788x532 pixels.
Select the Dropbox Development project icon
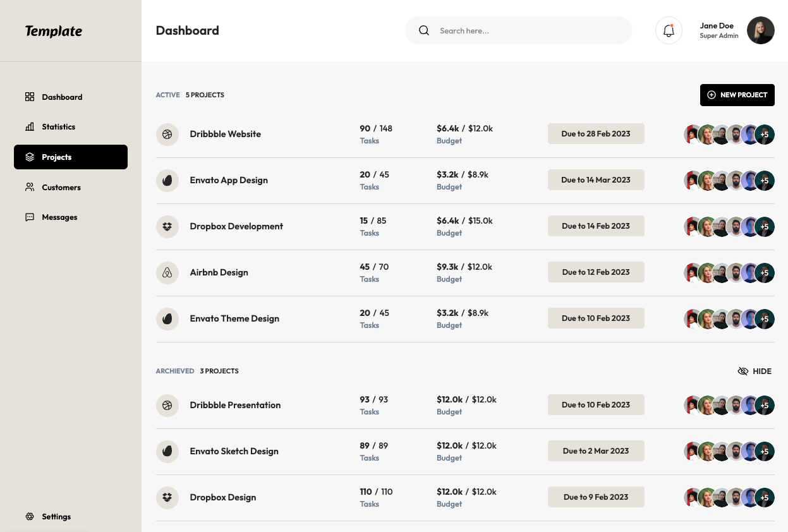click(x=167, y=226)
